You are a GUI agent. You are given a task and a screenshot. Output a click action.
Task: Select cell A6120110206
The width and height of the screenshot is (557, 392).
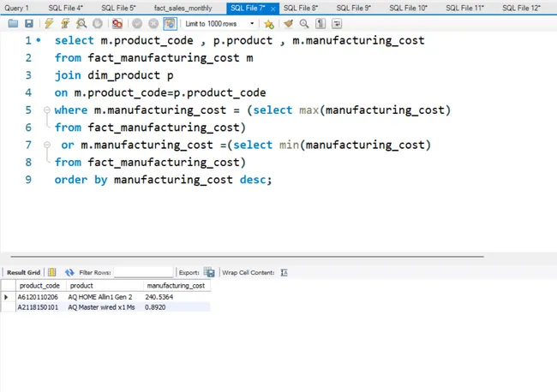(x=40, y=297)
